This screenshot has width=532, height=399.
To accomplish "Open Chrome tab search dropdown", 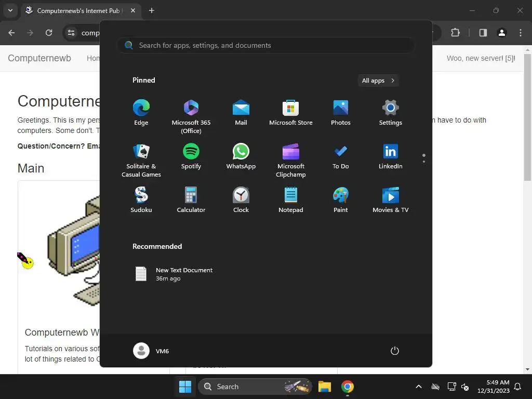I will pos(10,10).
